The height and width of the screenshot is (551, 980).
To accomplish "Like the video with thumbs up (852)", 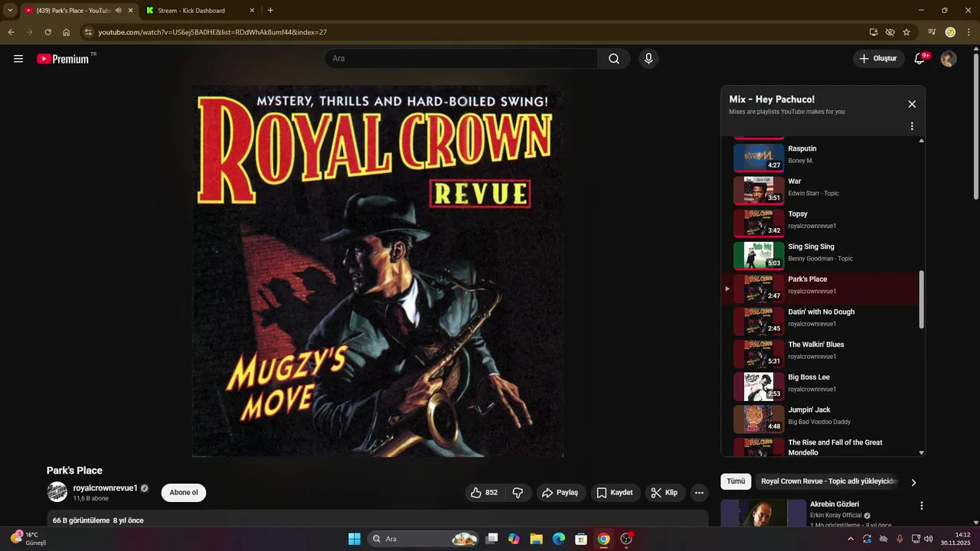I will [485, 493].
